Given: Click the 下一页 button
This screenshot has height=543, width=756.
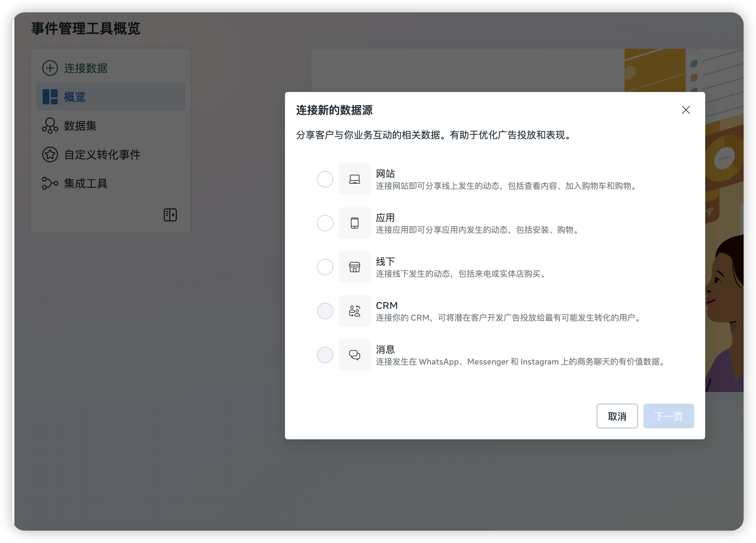Looking at the screenshot, I should coord(668,416).
